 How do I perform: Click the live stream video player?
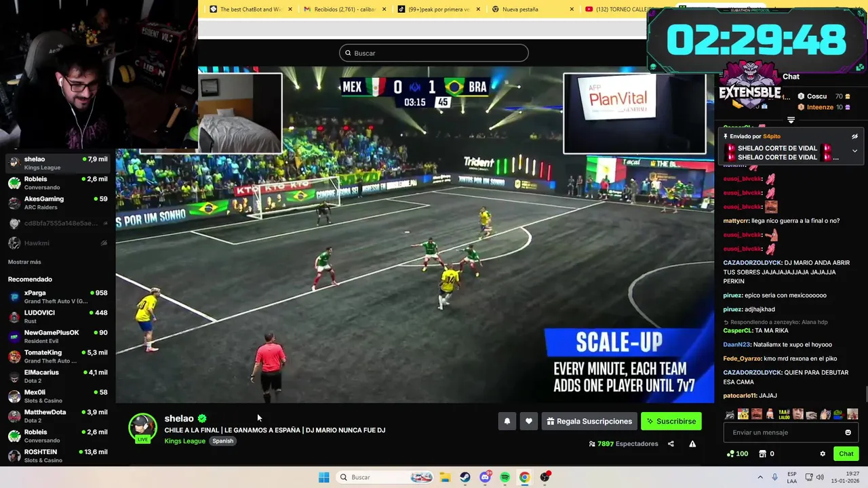pos(414,235)
